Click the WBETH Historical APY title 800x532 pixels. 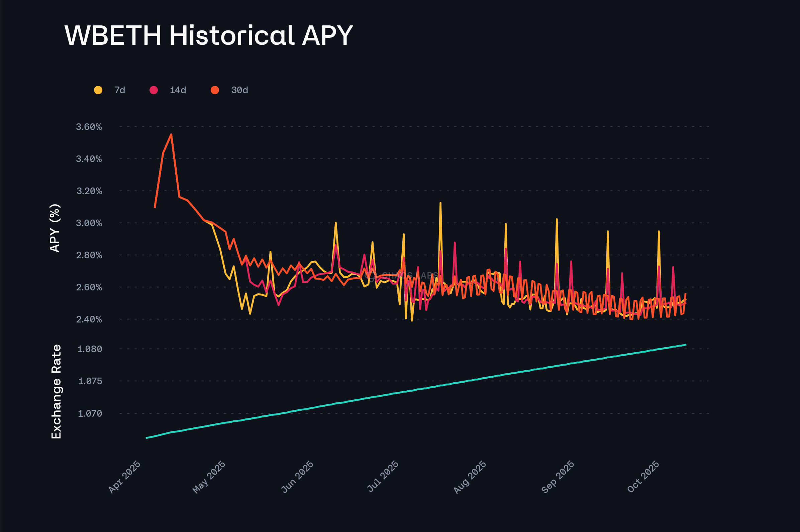click(208, 35)
